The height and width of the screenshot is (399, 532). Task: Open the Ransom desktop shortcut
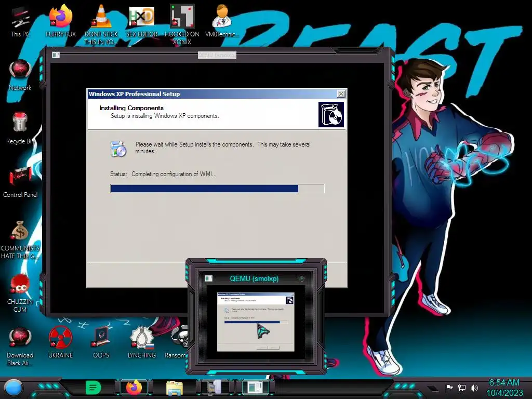click(x=177, y=343)
